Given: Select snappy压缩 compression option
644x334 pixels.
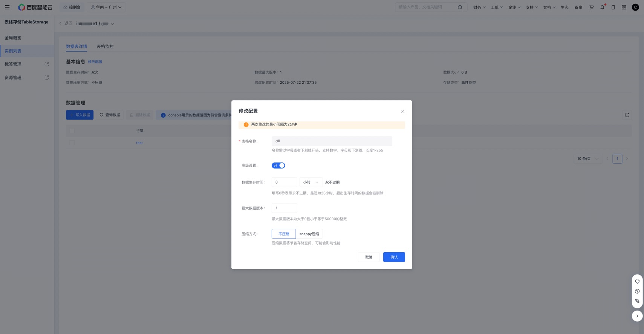Looking at the screenshot, I should 309,234.
